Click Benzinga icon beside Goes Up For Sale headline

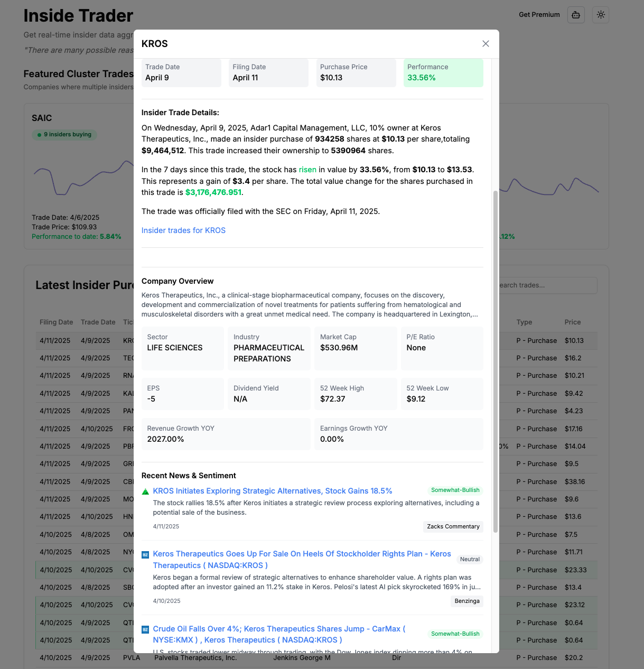tap(145, 555)
